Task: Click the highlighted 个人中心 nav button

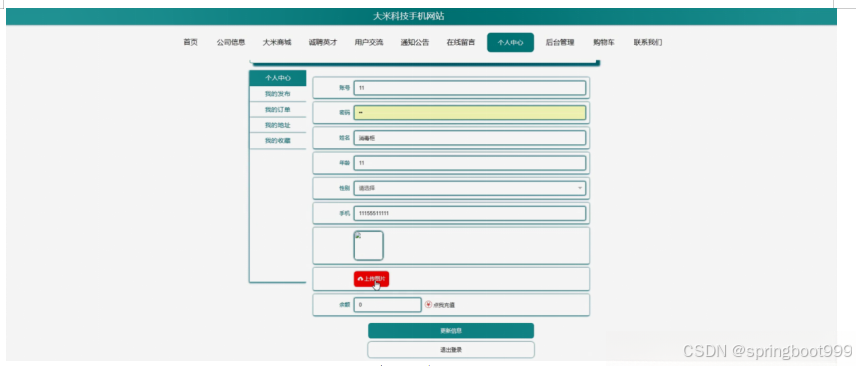Action: click(x=510, y=43)
